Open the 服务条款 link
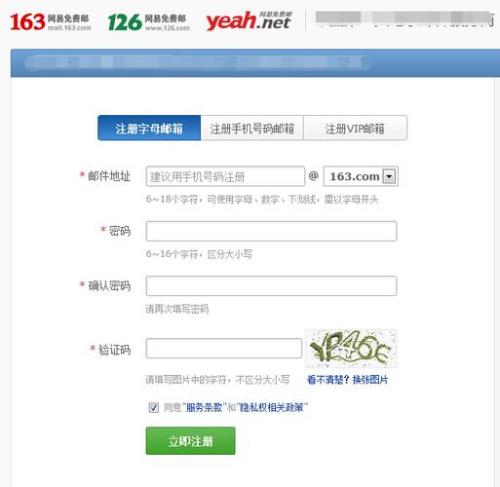Screen dimensions: 500x487 tap(204, 407)
